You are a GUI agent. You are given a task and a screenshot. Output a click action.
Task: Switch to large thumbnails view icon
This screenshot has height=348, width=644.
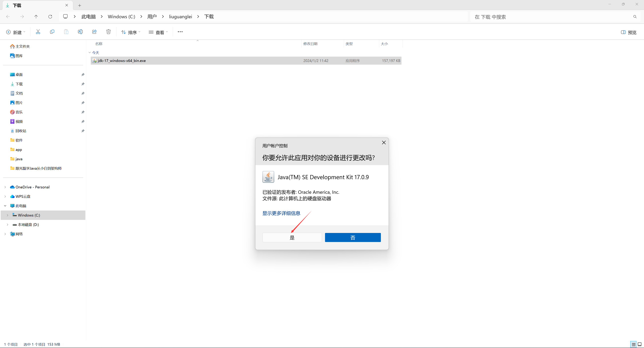[x=639, y=344]
